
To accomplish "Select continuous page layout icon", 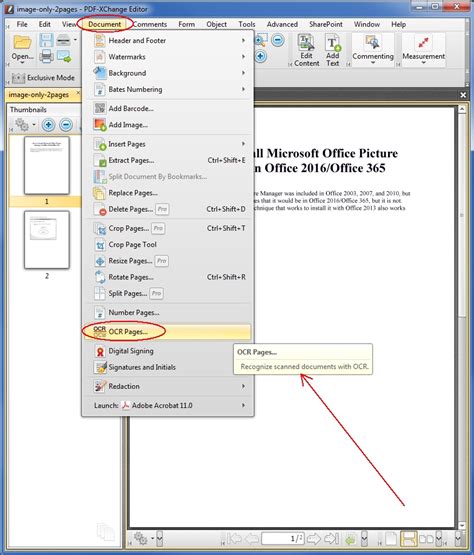I will click(409, 539).
